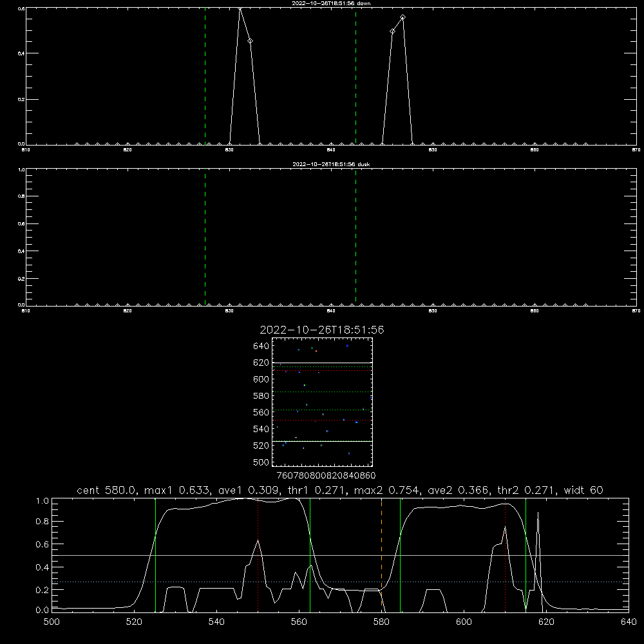Select the left green dashed line in the dawn plot
The image size is (644, 644).
[205, 76]
